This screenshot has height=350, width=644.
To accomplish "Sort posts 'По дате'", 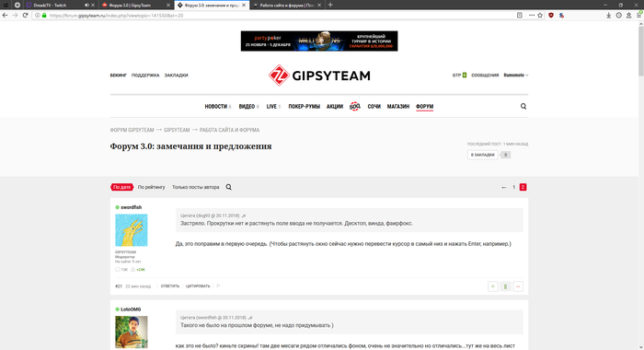I will point(122,187).
